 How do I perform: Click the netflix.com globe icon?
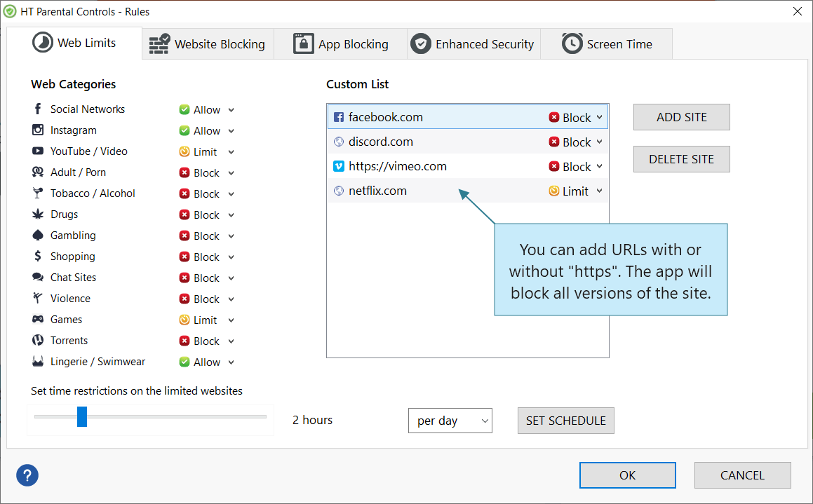pyautogui.click(x=339, y=191)
